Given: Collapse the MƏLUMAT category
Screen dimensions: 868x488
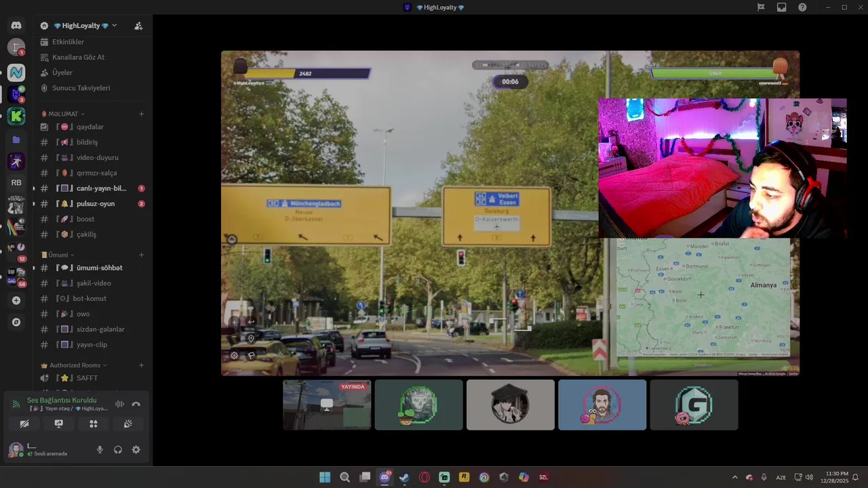Looking at the screenshot, I should pyautogui.click(x=62, y=114).
